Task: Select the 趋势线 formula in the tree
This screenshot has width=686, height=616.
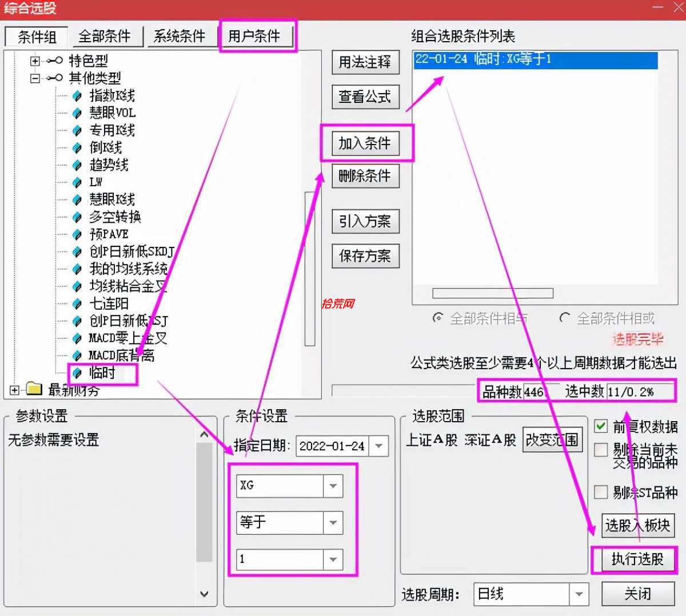Action: [109, 165]
